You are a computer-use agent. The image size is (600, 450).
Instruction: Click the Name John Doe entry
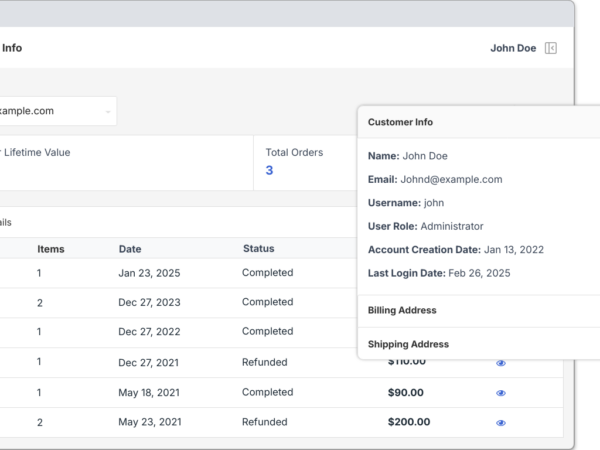[408, 156]
